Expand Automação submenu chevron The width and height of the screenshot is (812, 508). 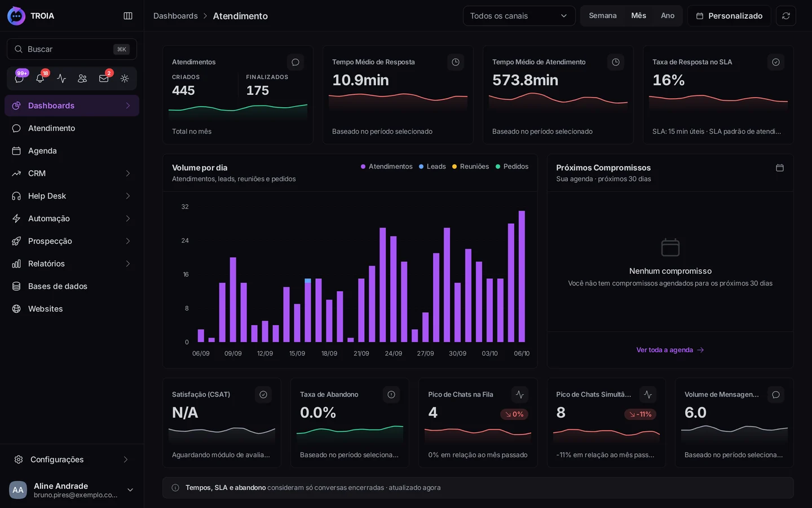tap(128, 218)
